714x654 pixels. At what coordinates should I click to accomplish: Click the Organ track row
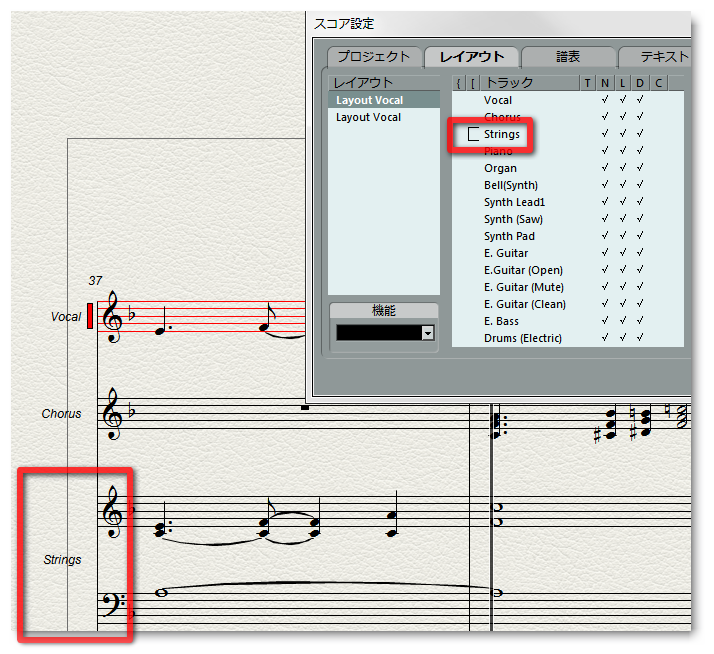[568, 168]
